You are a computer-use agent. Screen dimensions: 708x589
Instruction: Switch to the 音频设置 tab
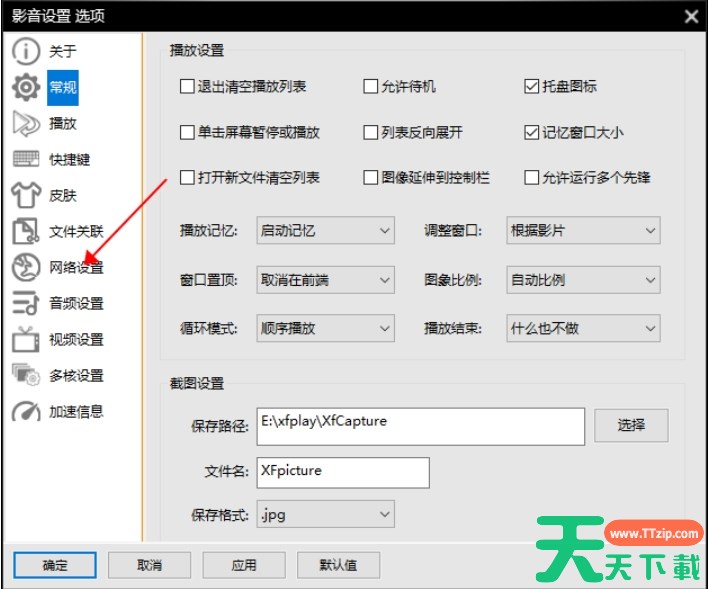(x=76, y=303)
